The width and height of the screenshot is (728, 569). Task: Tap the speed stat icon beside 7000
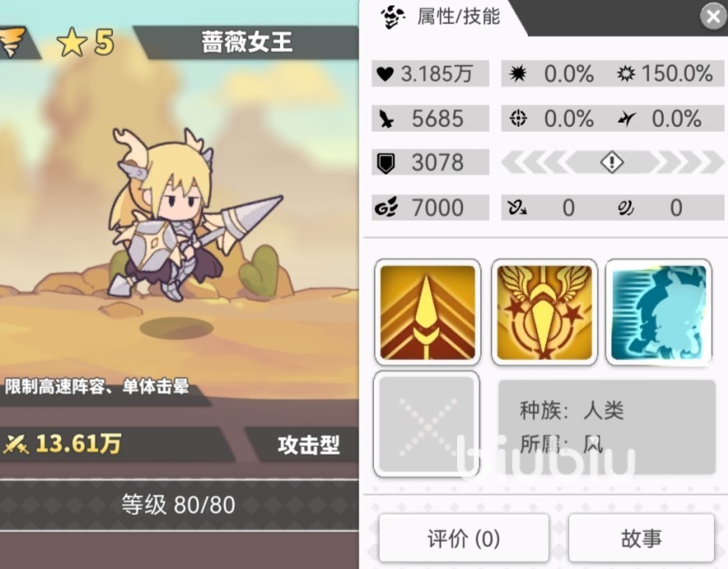coord(385,208)
